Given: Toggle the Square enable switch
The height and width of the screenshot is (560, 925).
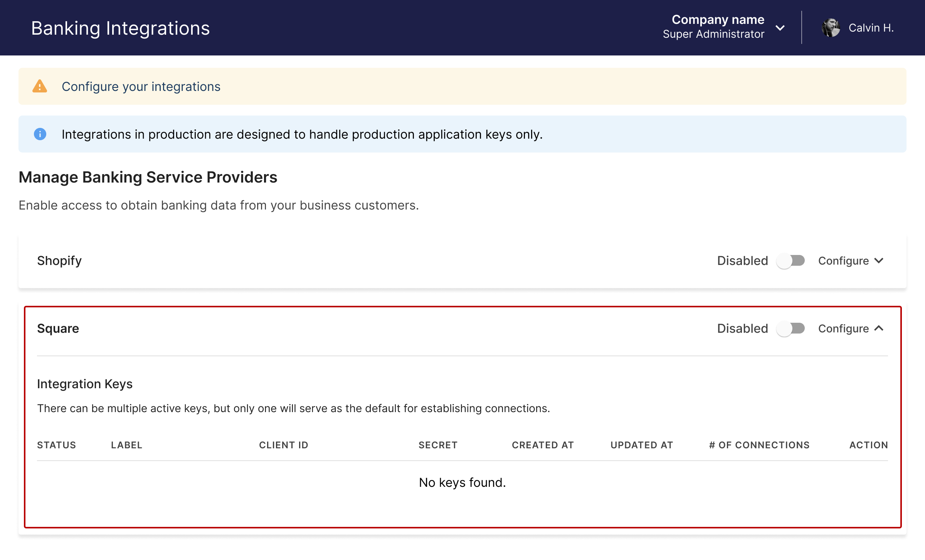Looking at the screenshot, I should [x=790, y=329].
